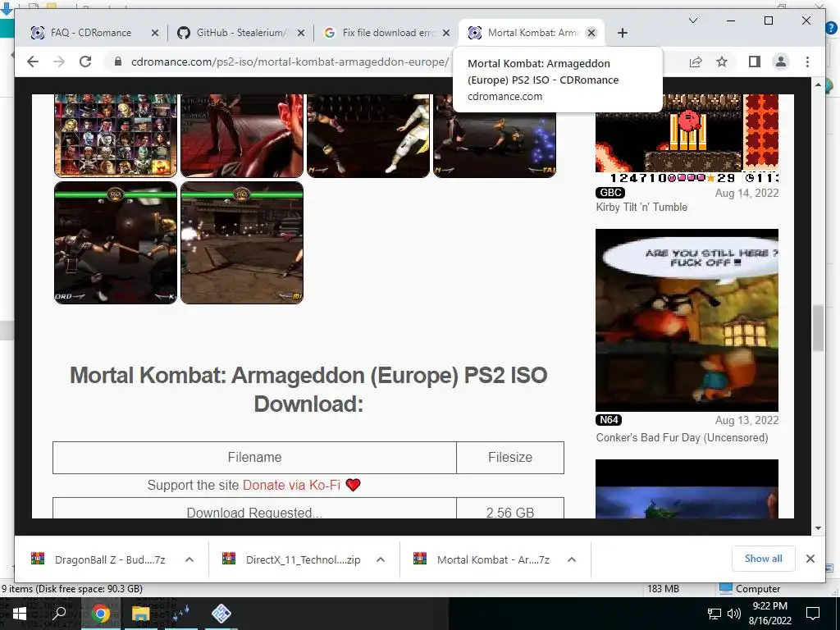Bookmark this page with the star
The image size is (840, 630).
point(722,62)
